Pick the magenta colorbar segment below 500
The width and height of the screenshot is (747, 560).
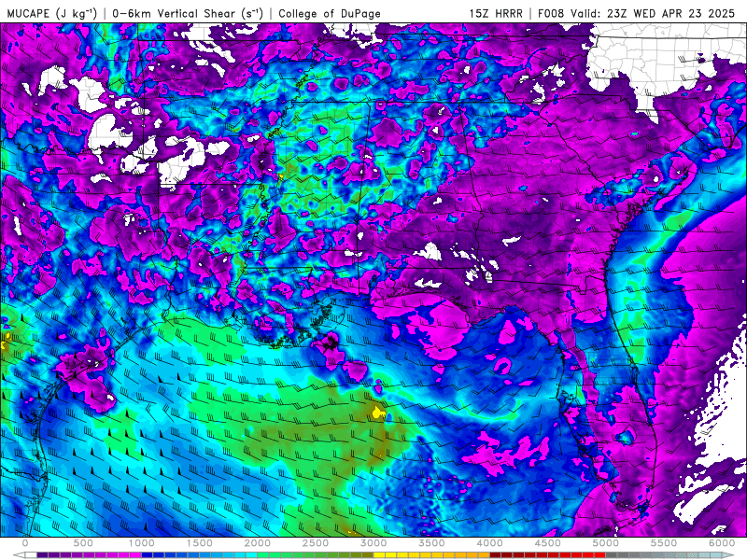89,555
